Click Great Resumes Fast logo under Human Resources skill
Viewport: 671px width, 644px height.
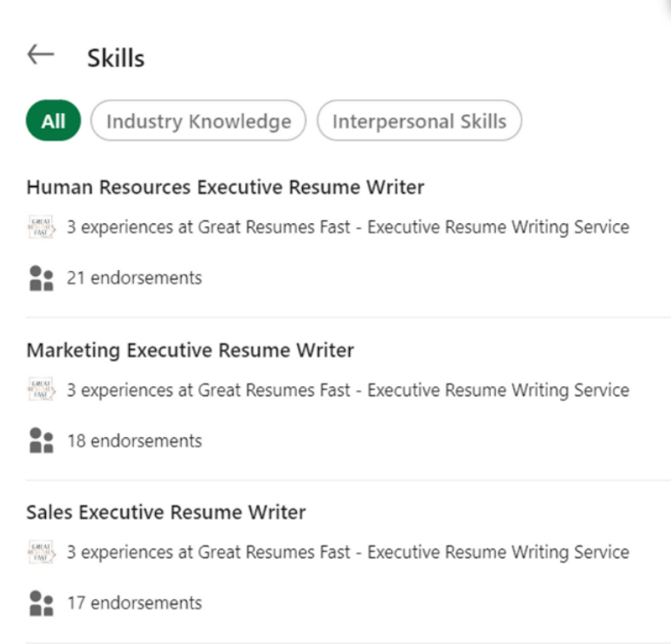(42, 227)
